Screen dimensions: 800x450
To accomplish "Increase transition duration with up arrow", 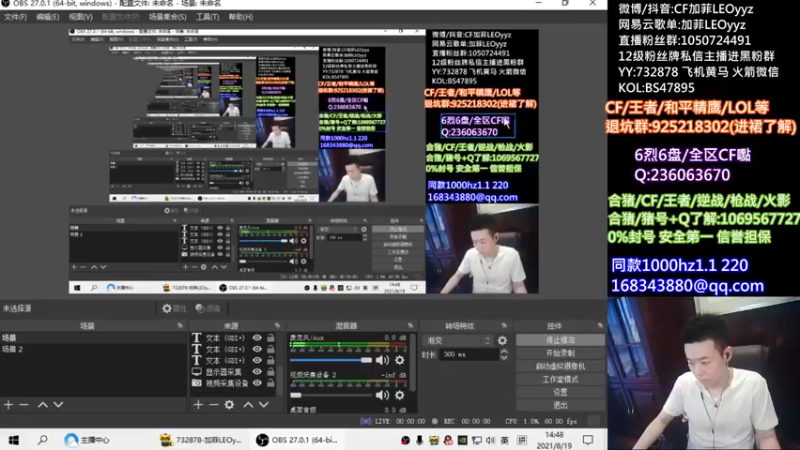I will point(504,351).
